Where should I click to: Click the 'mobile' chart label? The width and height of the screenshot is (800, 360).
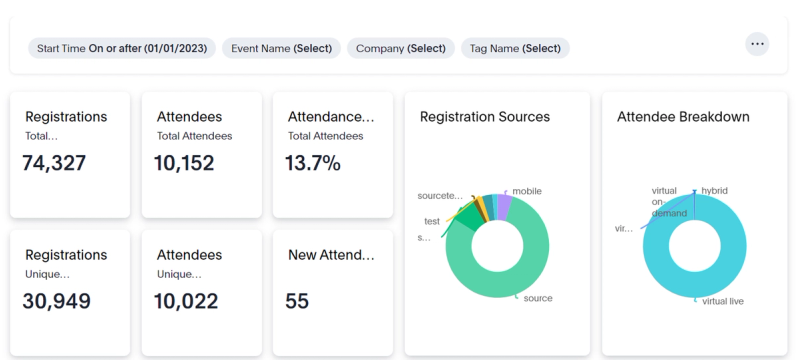pos(527,191)
